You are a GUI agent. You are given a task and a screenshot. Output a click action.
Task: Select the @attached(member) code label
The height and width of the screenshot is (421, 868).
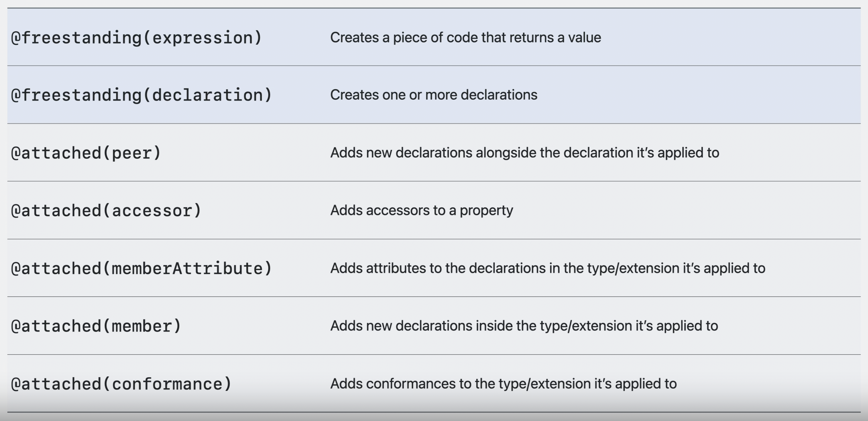point(97,326)
